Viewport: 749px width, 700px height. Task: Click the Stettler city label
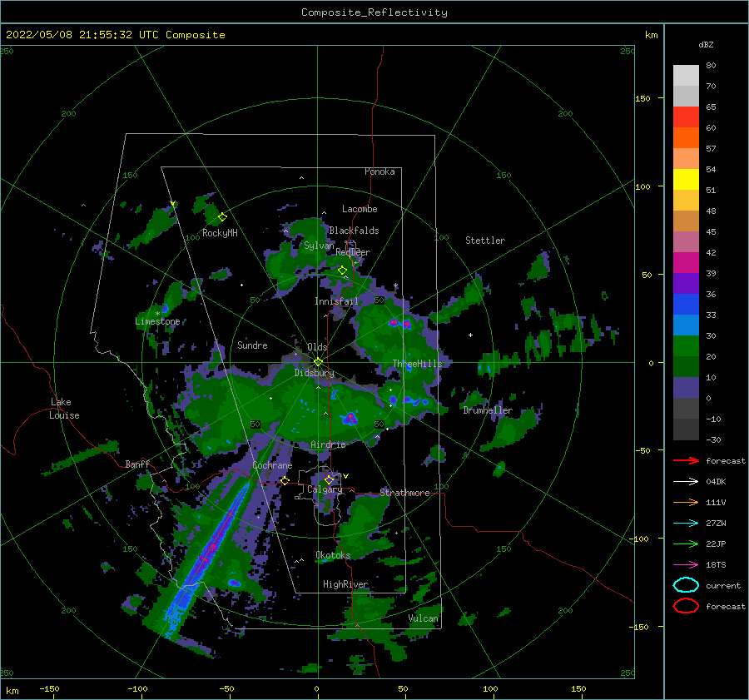tap(485, 241)
